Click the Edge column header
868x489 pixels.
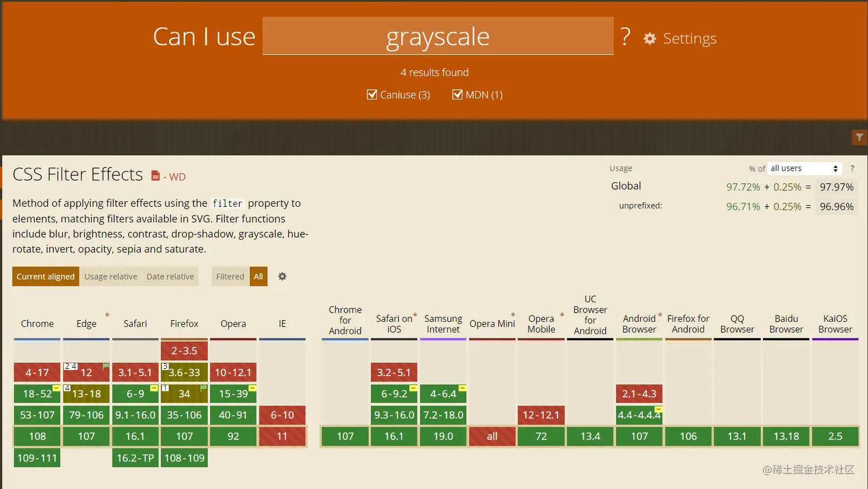[x=87, y=324]
